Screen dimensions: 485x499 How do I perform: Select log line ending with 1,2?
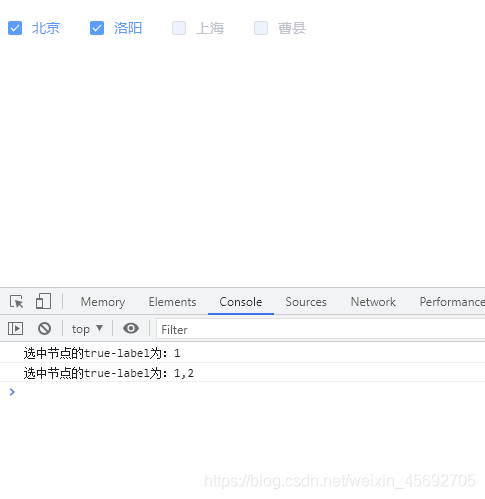click(242, 373)
